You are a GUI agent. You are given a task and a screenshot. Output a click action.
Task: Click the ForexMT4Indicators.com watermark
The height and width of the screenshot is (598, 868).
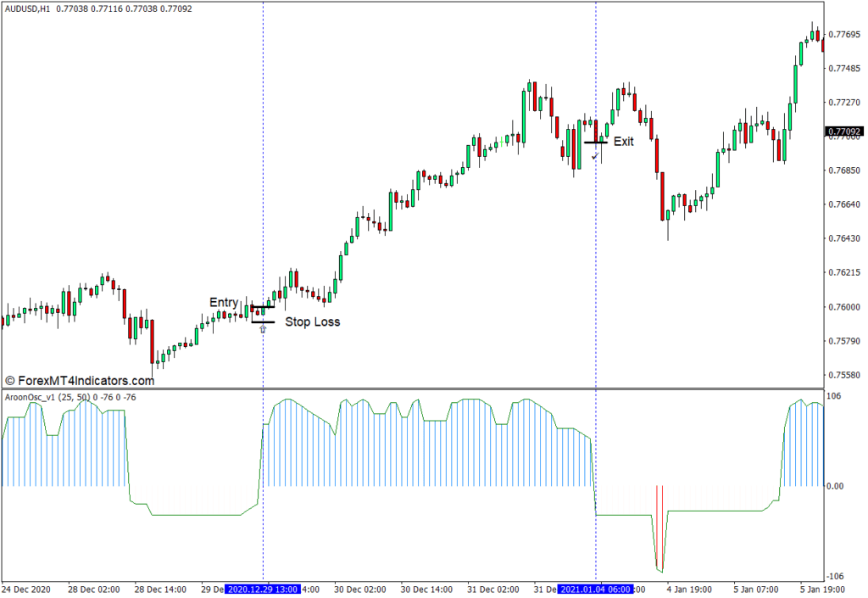click(x=80, y=381)
